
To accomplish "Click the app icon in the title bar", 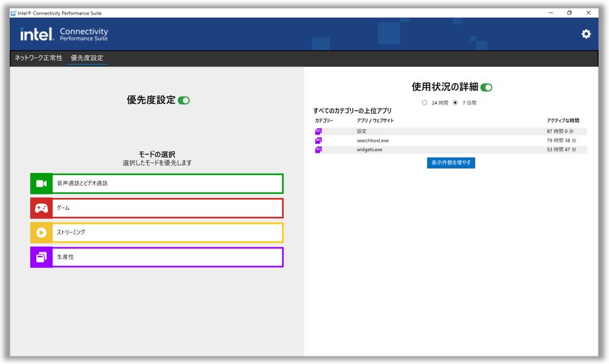I will pyautogui.click(x=13, y=13).
